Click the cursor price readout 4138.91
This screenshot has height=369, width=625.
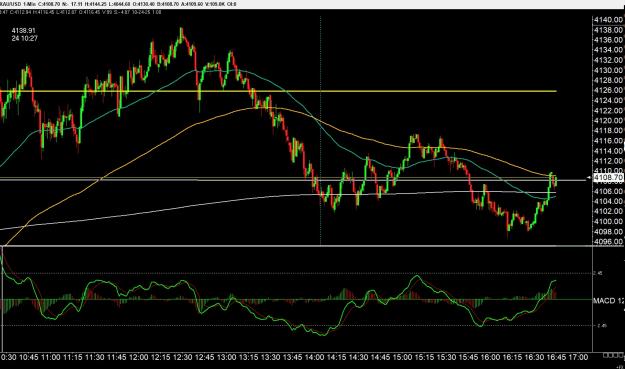(x=24, y=31)
